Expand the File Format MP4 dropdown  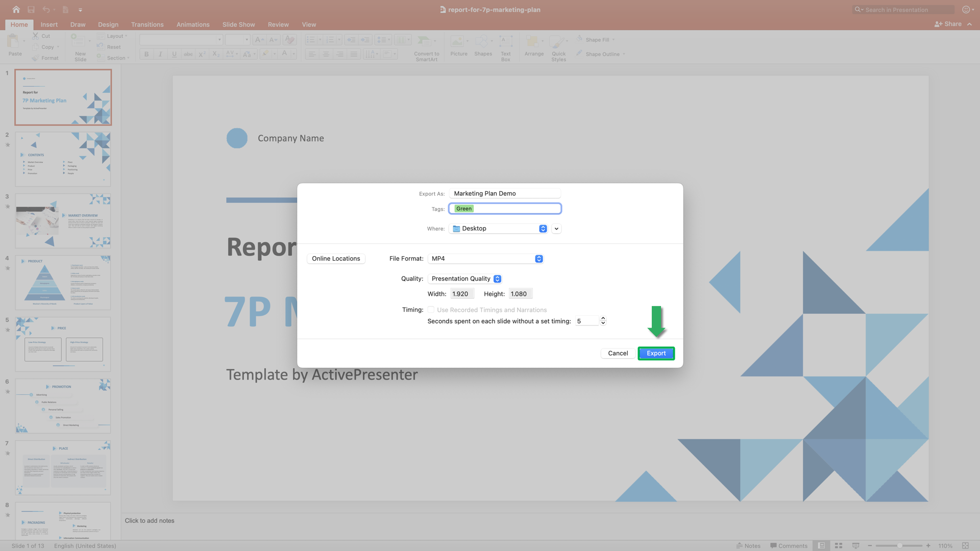click(538, 258)
